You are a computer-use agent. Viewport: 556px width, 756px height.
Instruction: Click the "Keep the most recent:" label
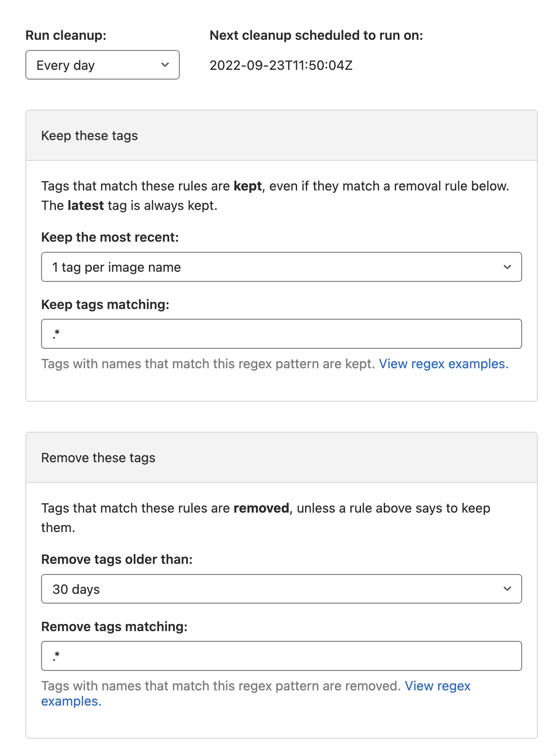110,237
